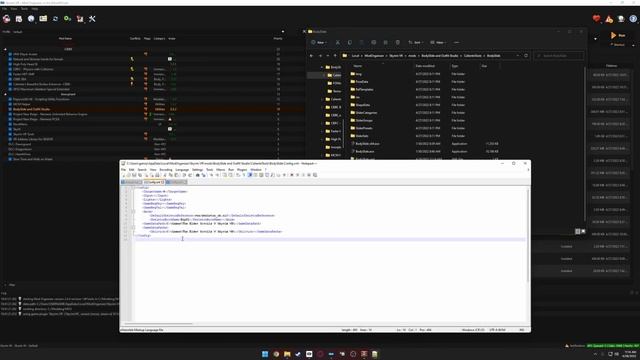Open the New dropdown in File Explorer
The image size is (640, 360).
point(319,42)
